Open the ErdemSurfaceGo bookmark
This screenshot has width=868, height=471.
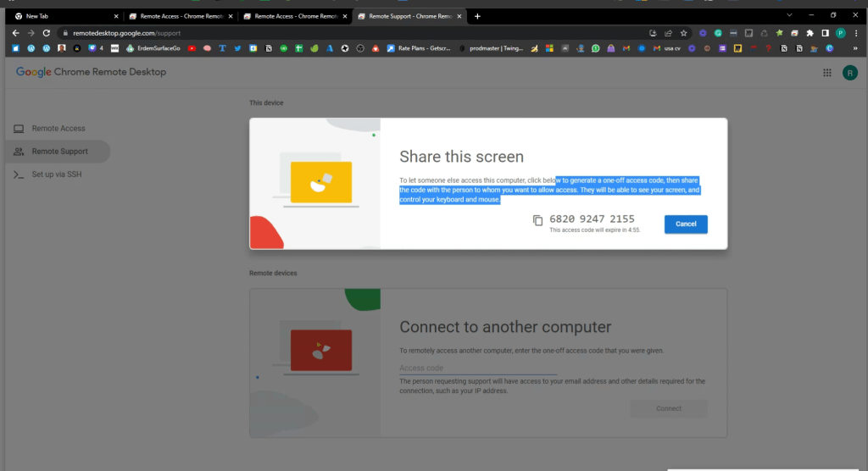coord(153,48)
